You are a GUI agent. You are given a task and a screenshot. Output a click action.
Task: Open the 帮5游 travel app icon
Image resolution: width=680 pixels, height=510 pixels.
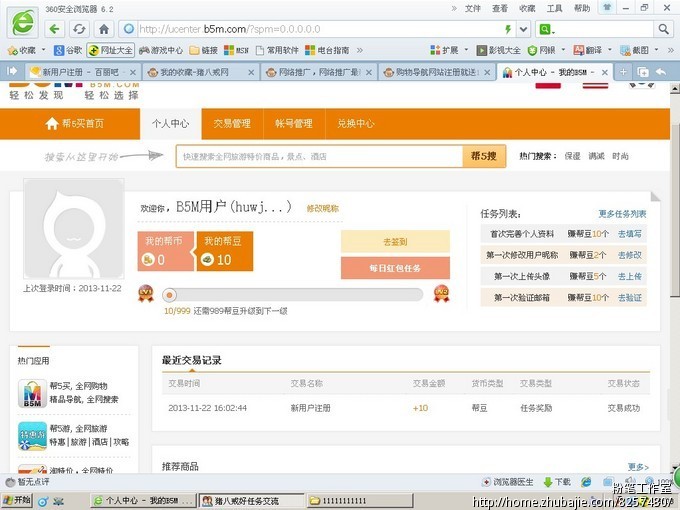point(33,436)
